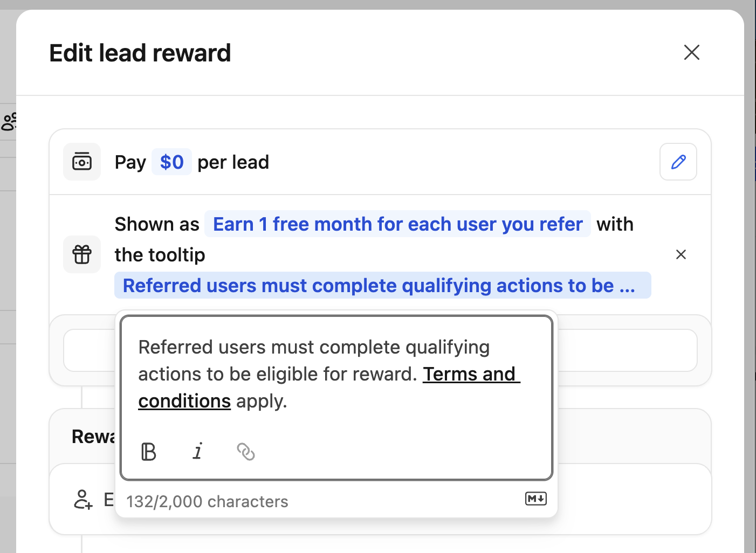Edit the $0 pay amount token
756x553 pixels.
tap(171, 162)
